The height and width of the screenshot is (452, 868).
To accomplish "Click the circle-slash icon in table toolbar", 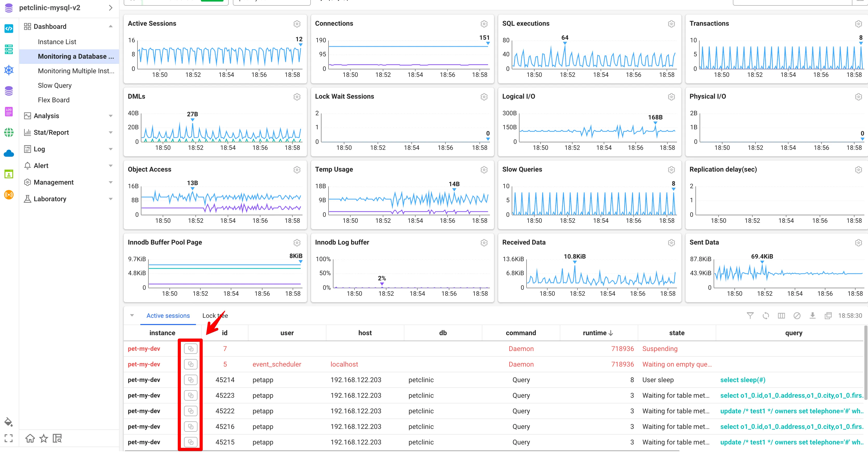I will point(797,316).
